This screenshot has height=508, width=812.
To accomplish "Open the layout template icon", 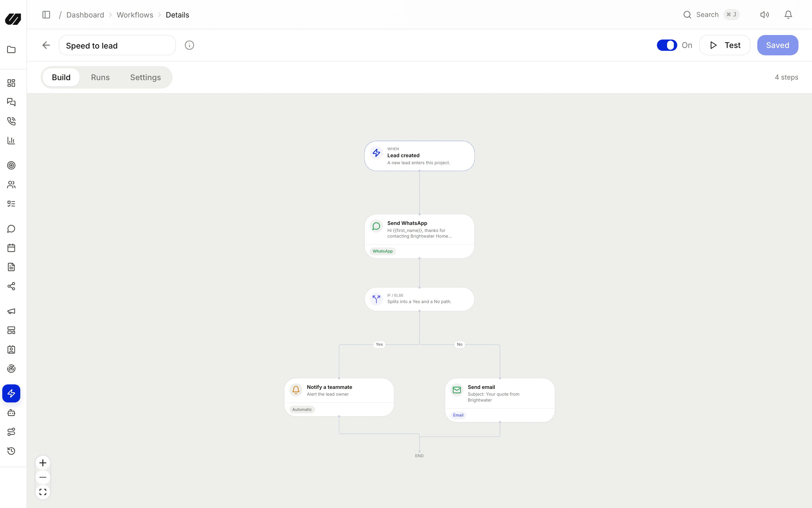I will (x=11, y=330).
